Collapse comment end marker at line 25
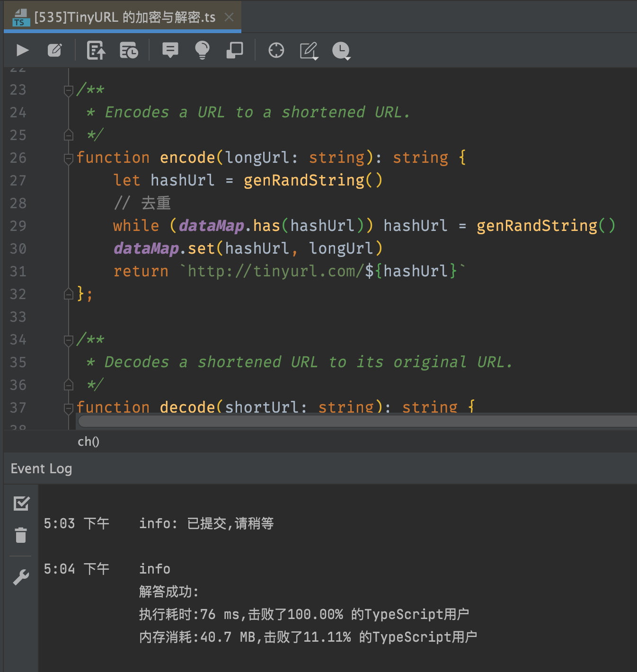Screen dimensions: 637x672 tap(69, 135)
